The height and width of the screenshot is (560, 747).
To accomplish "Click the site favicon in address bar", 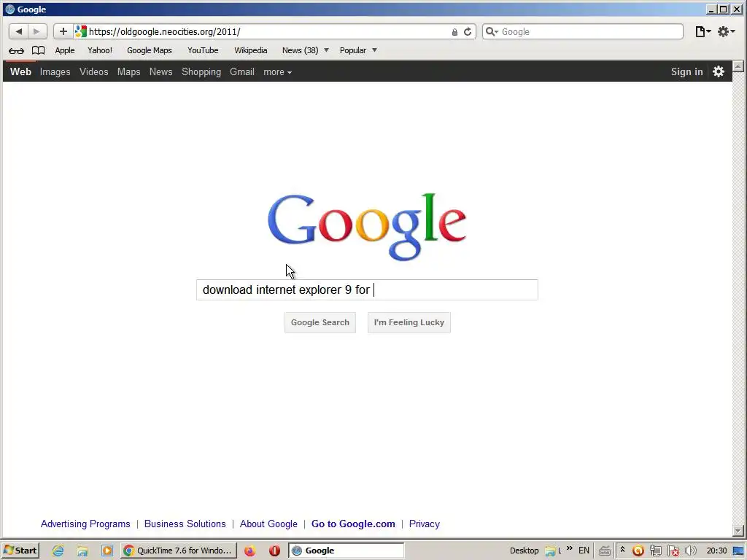I will tap(81, 31).
